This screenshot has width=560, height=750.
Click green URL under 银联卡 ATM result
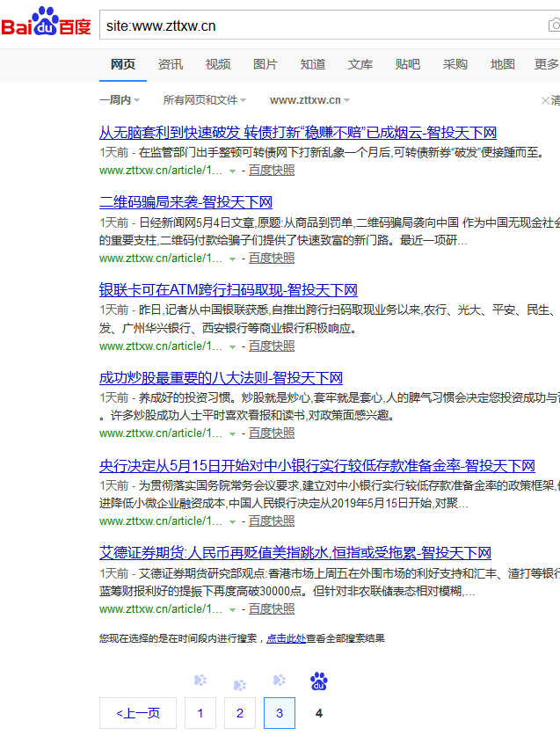pyautogui.click(x=161, y=346)
